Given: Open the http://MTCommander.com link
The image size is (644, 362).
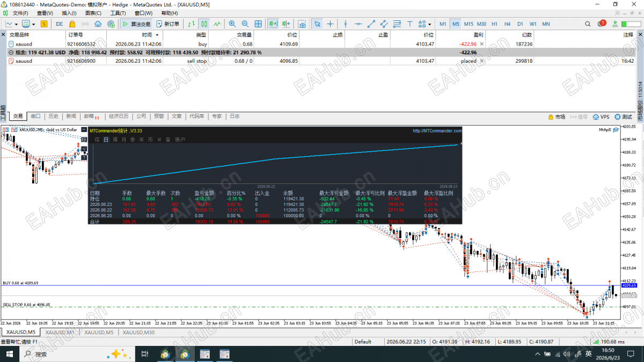Looking at the screenshot, I should tap(437, 130).
